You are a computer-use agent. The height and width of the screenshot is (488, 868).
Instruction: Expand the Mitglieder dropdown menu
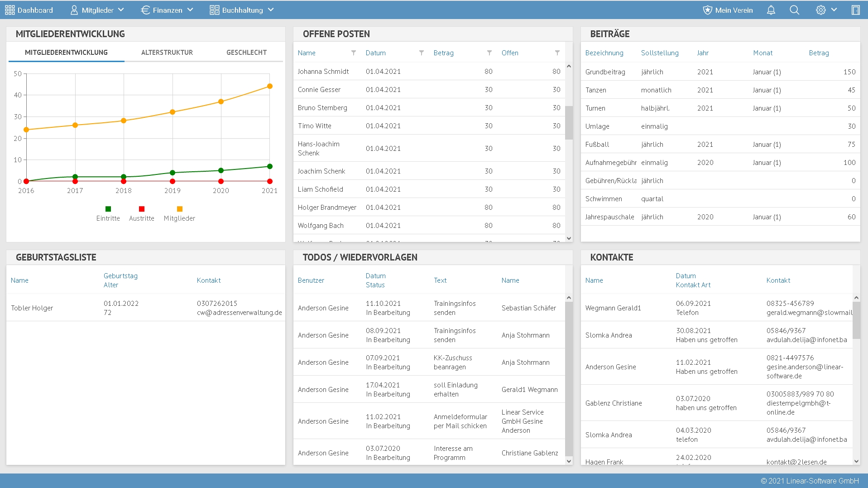pyautogui.click(x=97, y=10)
